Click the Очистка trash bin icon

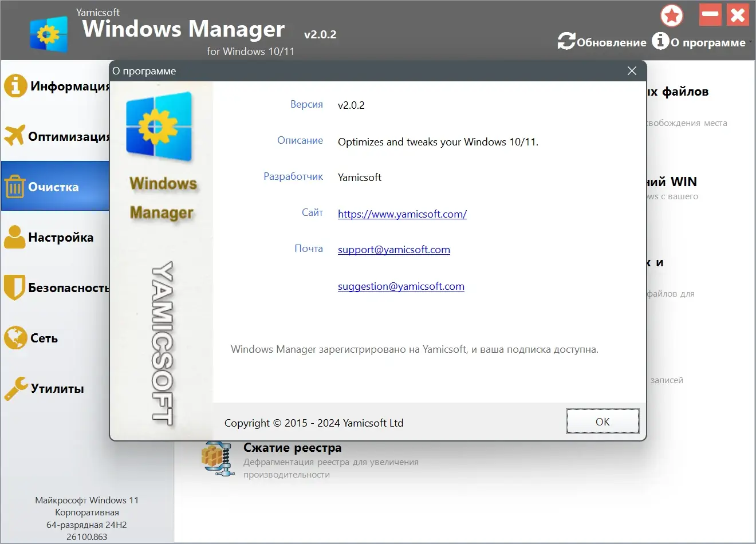pyautogui.click(x=15, y=186)
